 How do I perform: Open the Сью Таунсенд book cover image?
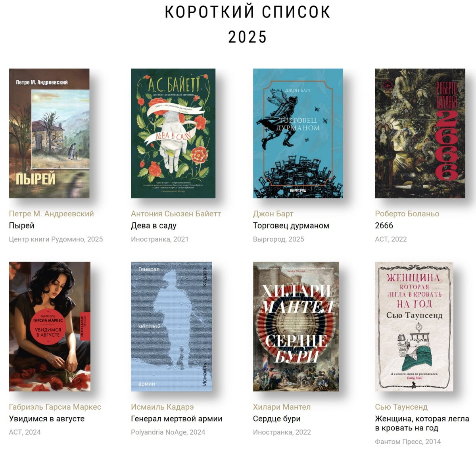(x=414, y=326)
